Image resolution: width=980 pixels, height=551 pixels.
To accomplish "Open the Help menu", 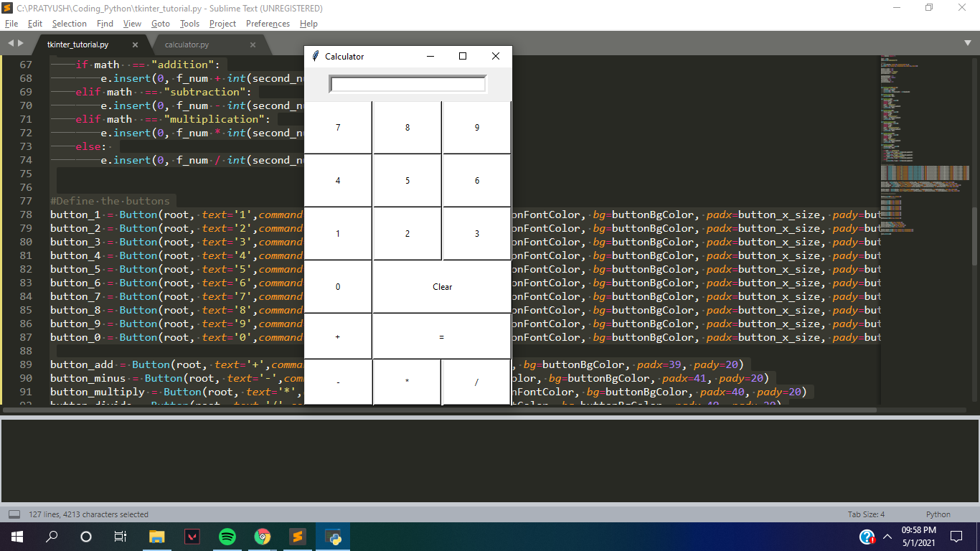I will coord(308,24).
